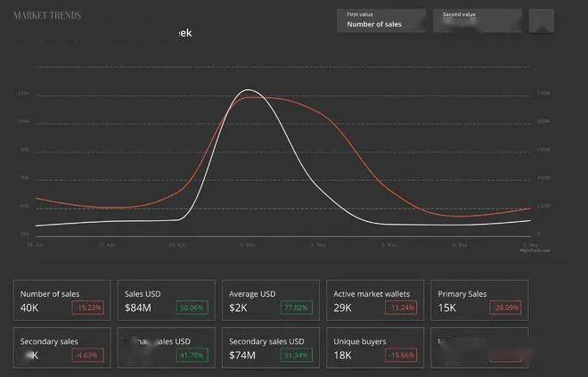The image size is (588, 377).
Task: Click the 77.02% change badge
Action: click(296, 307)
